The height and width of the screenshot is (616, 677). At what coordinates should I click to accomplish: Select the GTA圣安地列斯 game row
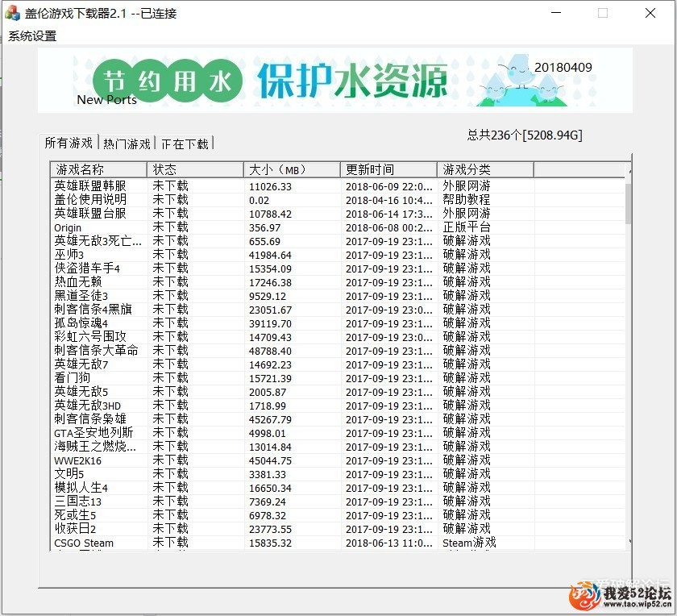tap(338, 433)
